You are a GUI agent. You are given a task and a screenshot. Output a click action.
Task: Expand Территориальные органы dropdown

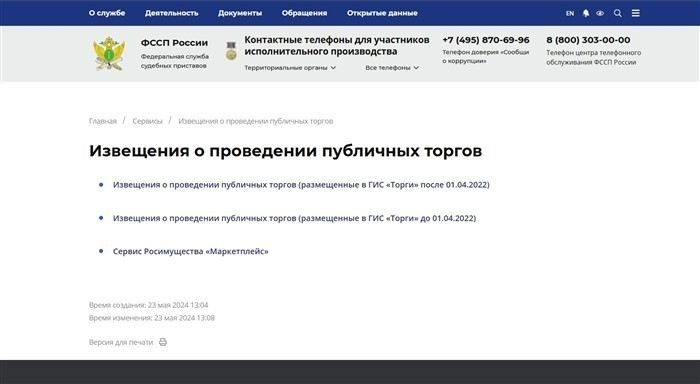(x=290, y=68)
